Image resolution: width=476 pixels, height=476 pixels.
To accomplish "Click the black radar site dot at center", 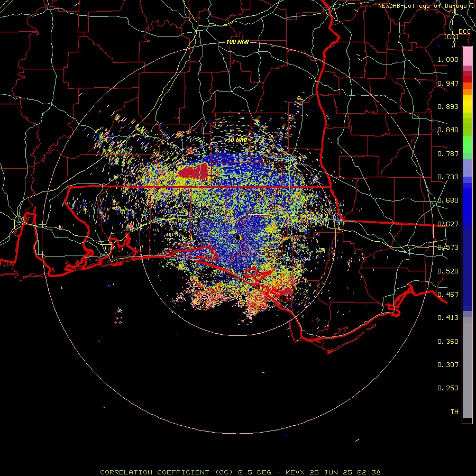I will [x=238, y=237].
